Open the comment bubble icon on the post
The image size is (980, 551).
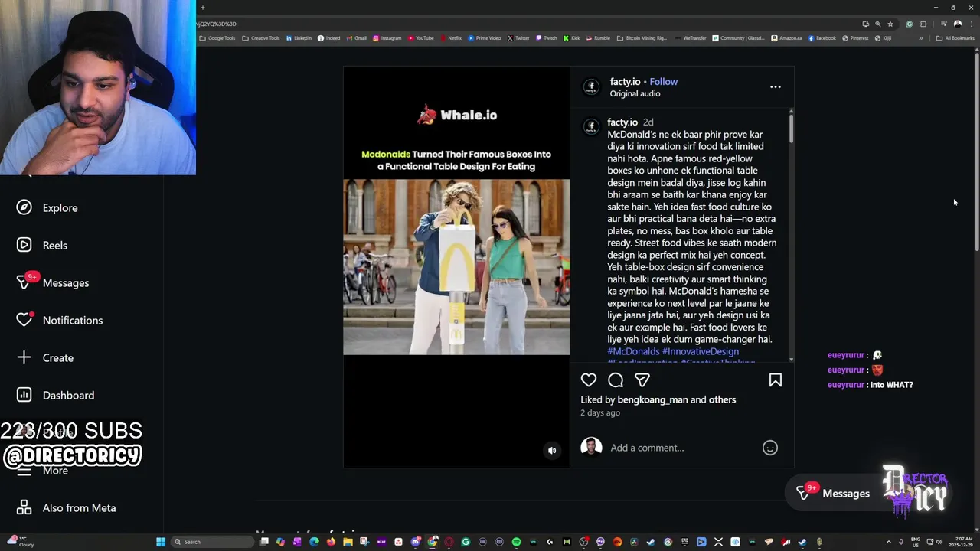point(616,380)
